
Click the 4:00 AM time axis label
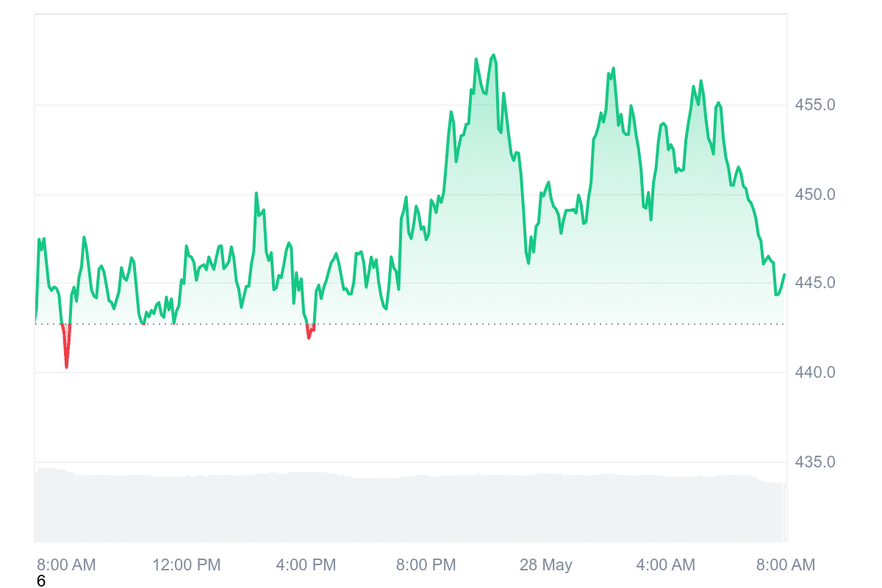click(665, 565)
